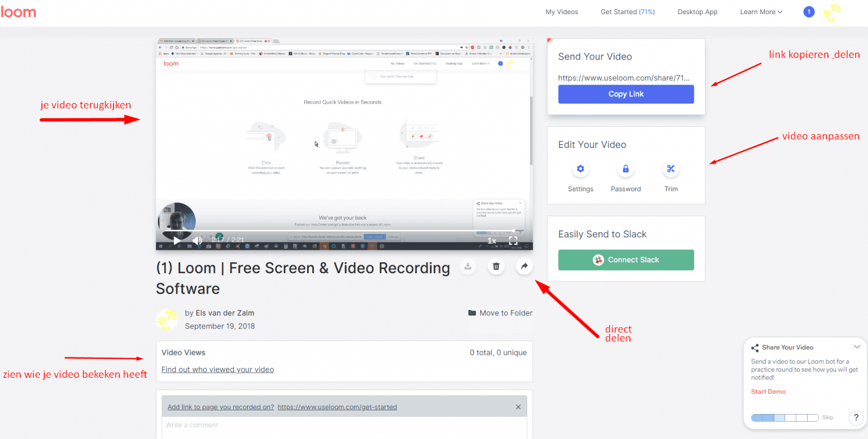Click the Password lock icon
The width and height of the screenshot is (868, 439).
click(626, 169)
